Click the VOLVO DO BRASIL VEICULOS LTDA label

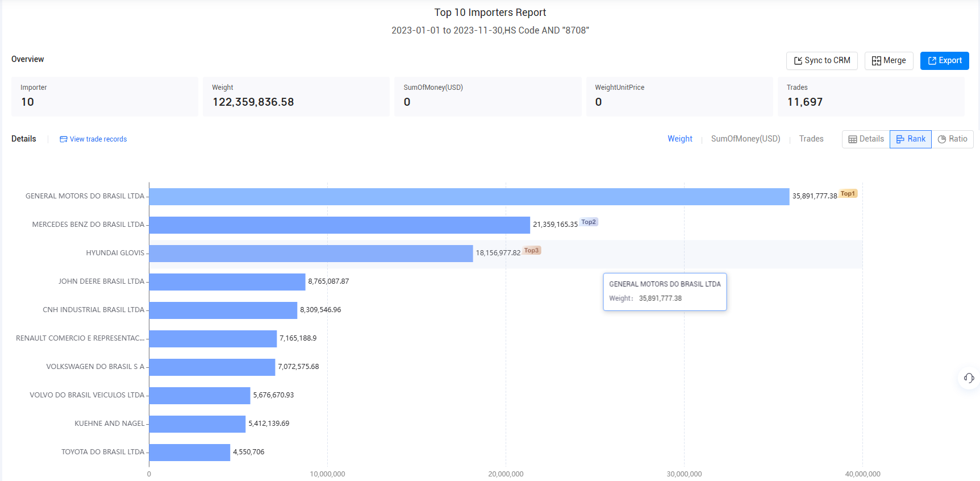click(x=87, y=395)
